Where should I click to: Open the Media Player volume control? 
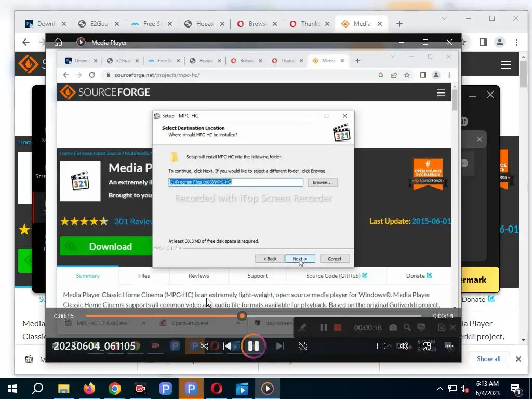click(x=404, y=346)
